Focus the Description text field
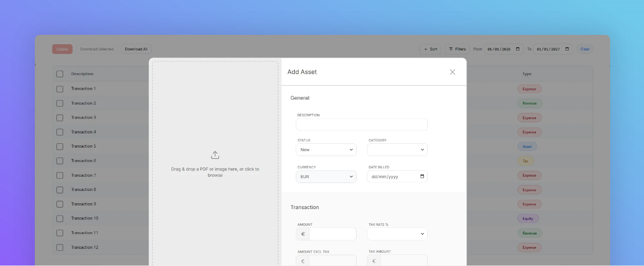 pos(361,125)
